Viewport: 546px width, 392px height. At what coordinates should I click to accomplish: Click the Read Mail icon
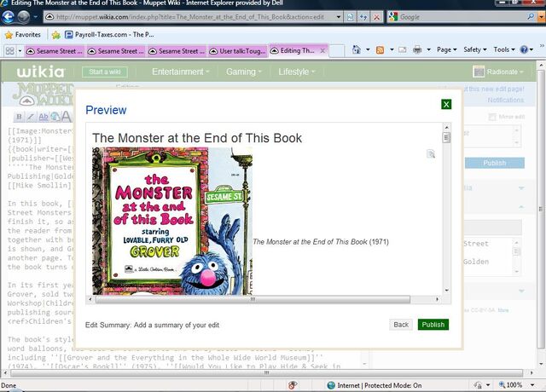point(403,49)
